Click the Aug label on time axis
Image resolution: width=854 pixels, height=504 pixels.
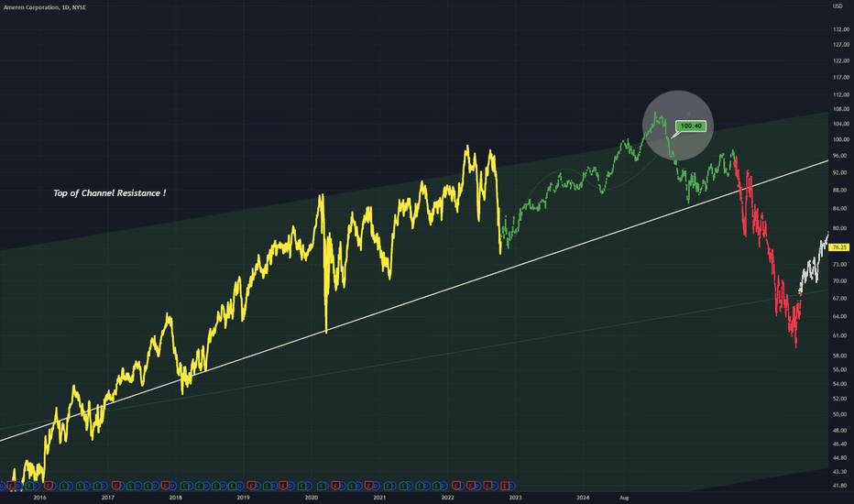tap(624, 498)
